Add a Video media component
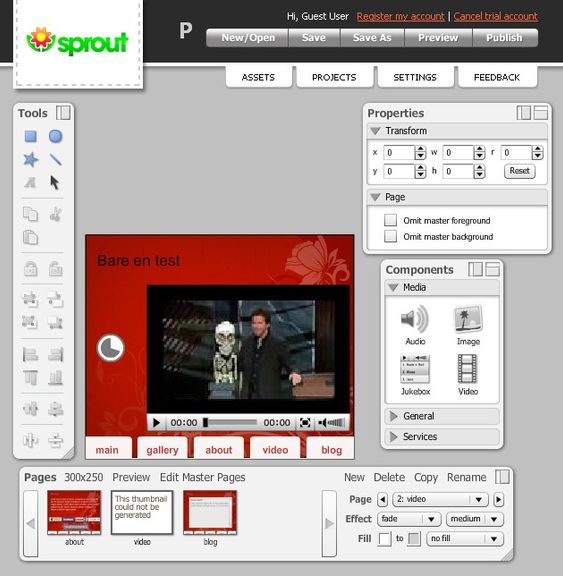 click(x=468, y=375)
